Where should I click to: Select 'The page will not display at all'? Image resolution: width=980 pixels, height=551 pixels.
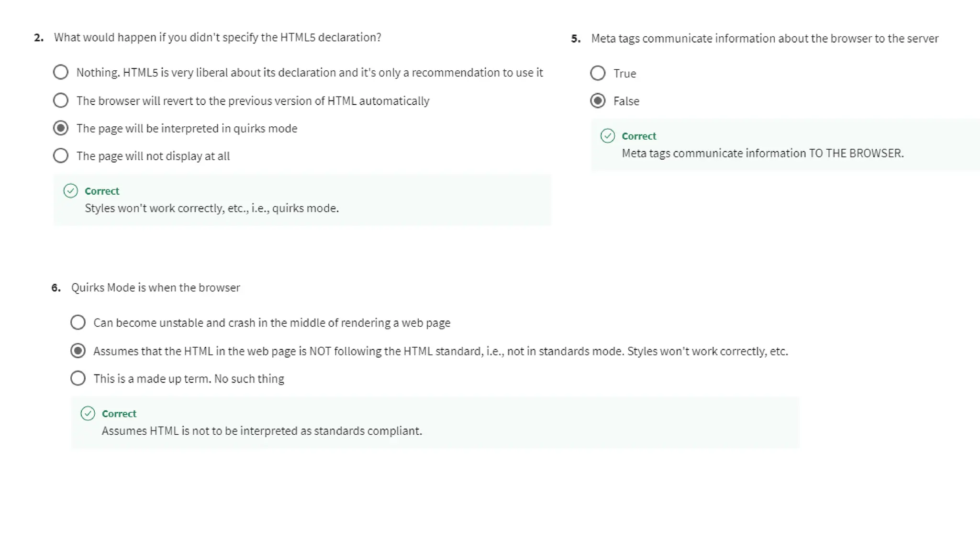[x=61, y=156]
